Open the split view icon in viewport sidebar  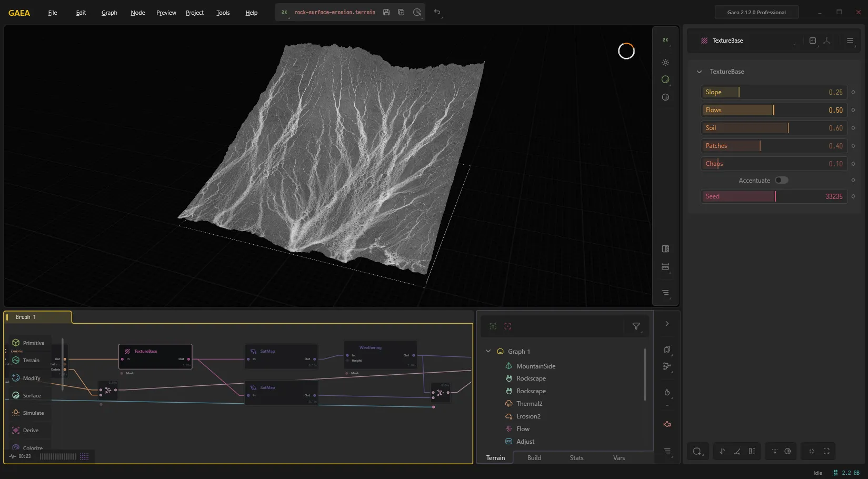click(665, 249)
